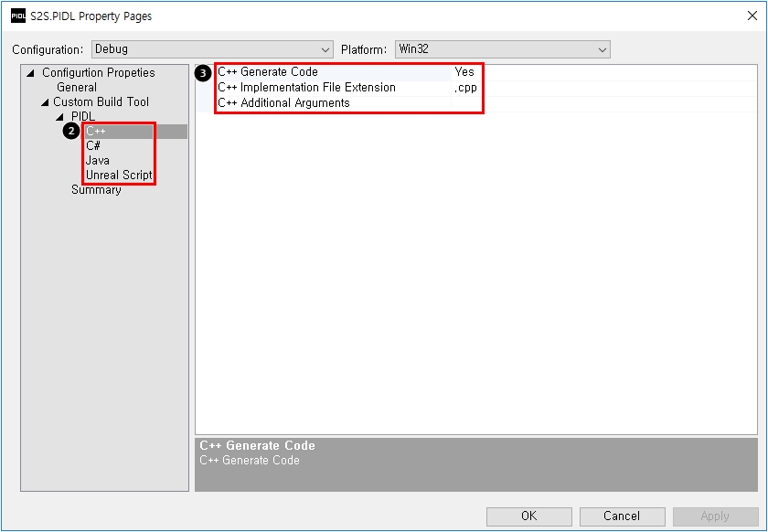The height and width of the screenshot is (532, 768).
Task: Select C++ Implementation File Extension property
Action: [x=306, y=88]
